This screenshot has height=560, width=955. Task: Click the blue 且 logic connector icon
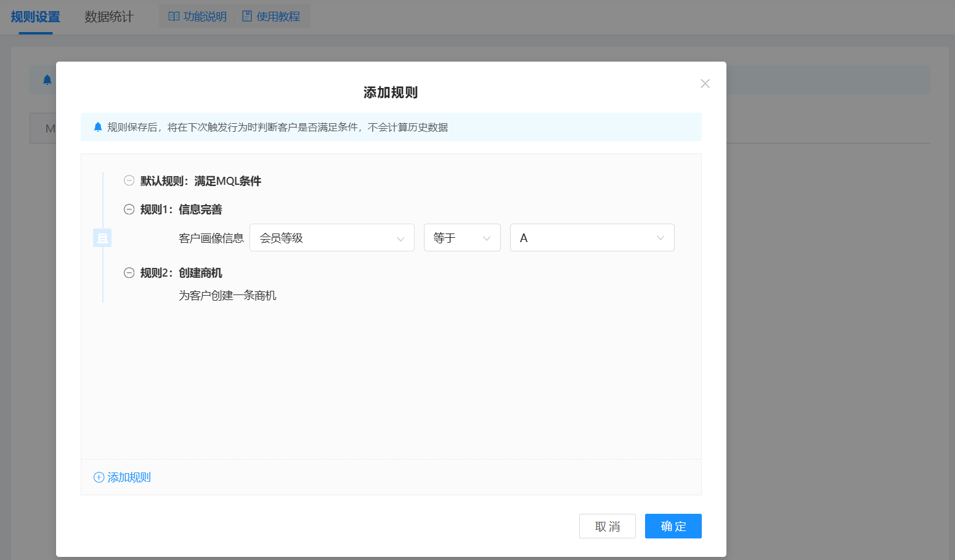(x=102, y=238)
